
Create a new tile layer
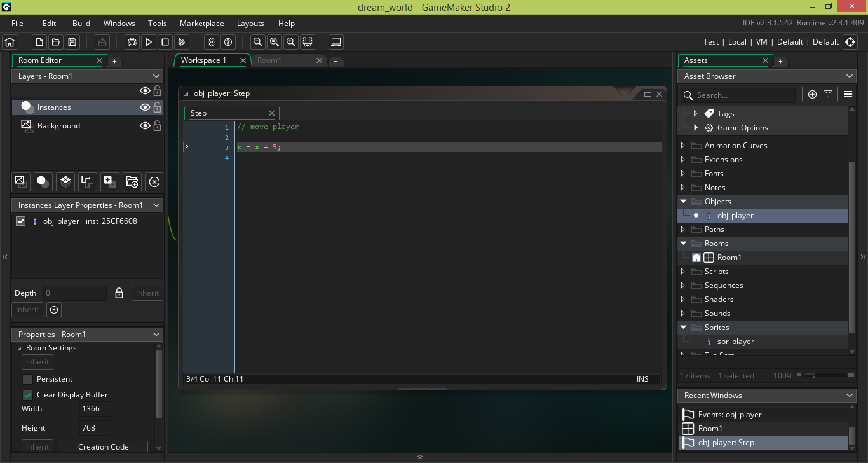point(65,181)
